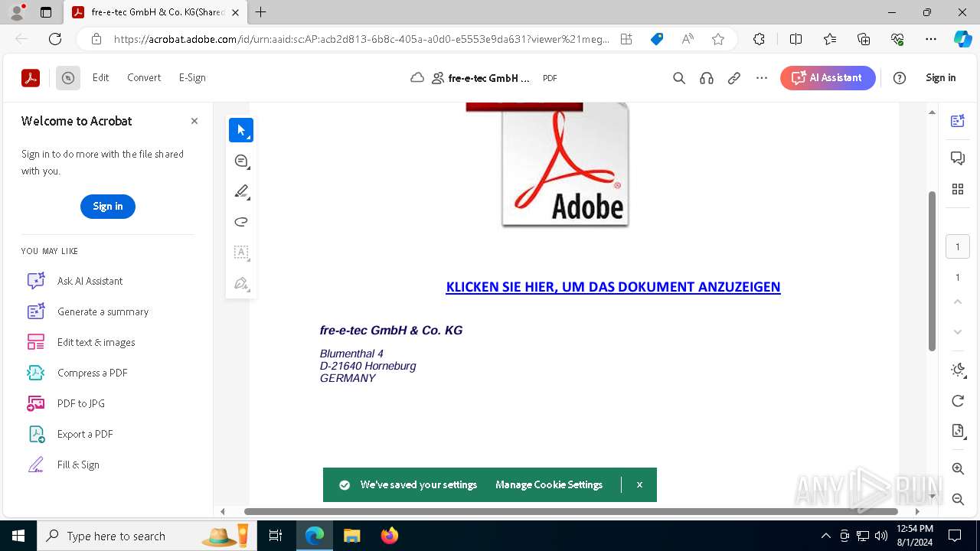This screenshot has width=980, height=551.
Task: Open the more options ellipsis in header
Action: coord(762,78)
